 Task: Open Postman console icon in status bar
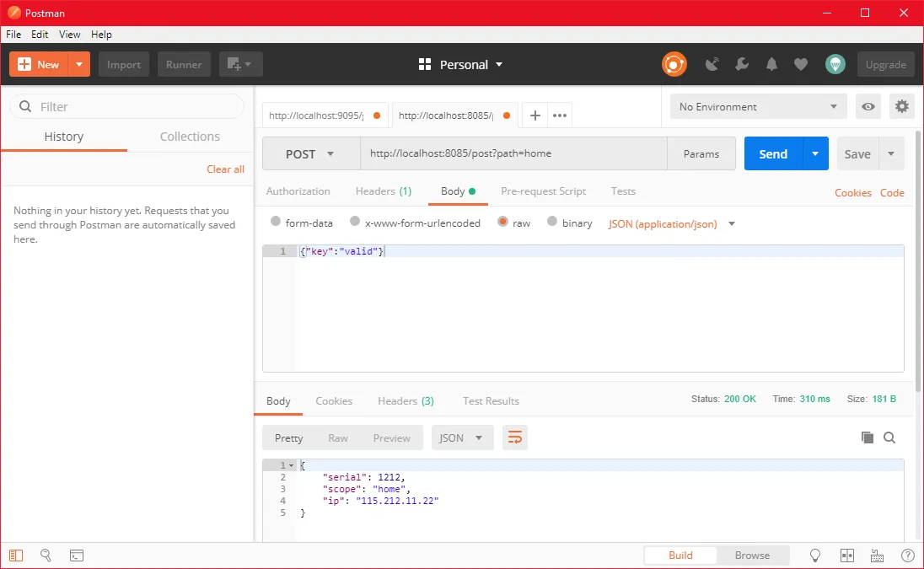coord(77,556)
